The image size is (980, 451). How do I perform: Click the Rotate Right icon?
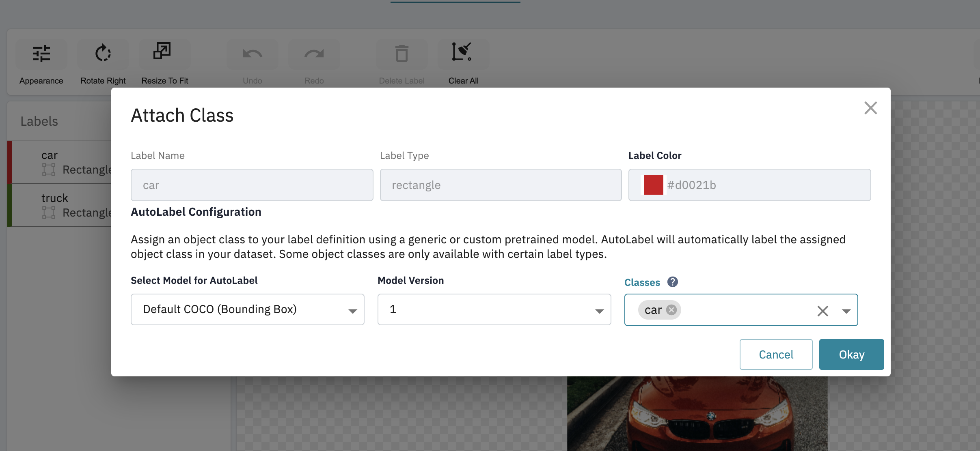(x=103, y=53)
